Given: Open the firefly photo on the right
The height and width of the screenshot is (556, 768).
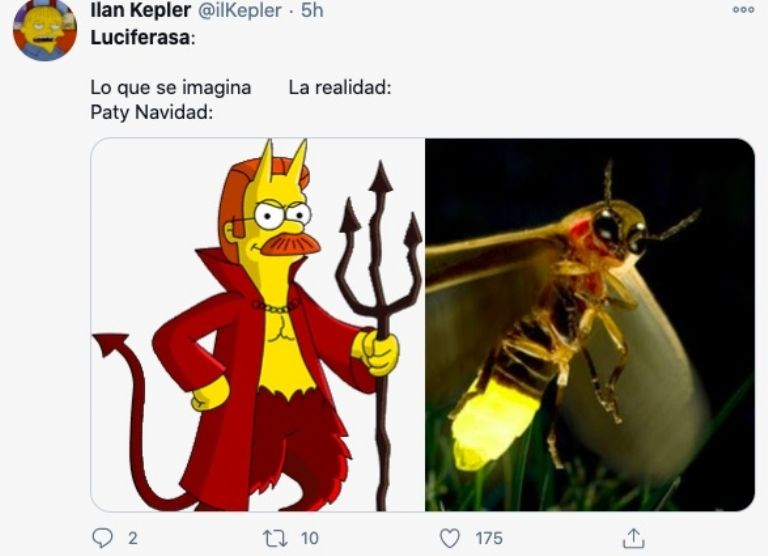Looking at the screenshot, I should coord(589,325).
